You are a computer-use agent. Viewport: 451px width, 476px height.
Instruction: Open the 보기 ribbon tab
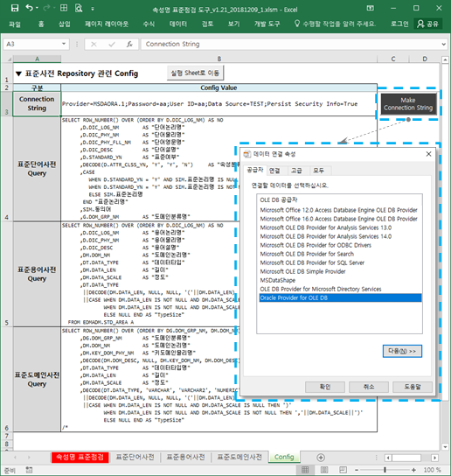pos(233,24)
